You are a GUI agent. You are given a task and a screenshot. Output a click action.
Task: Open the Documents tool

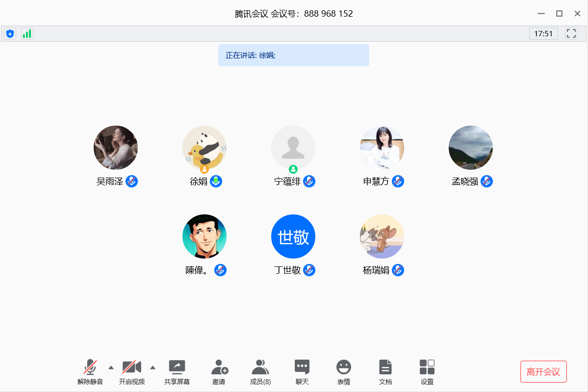(x=385, y=372)
